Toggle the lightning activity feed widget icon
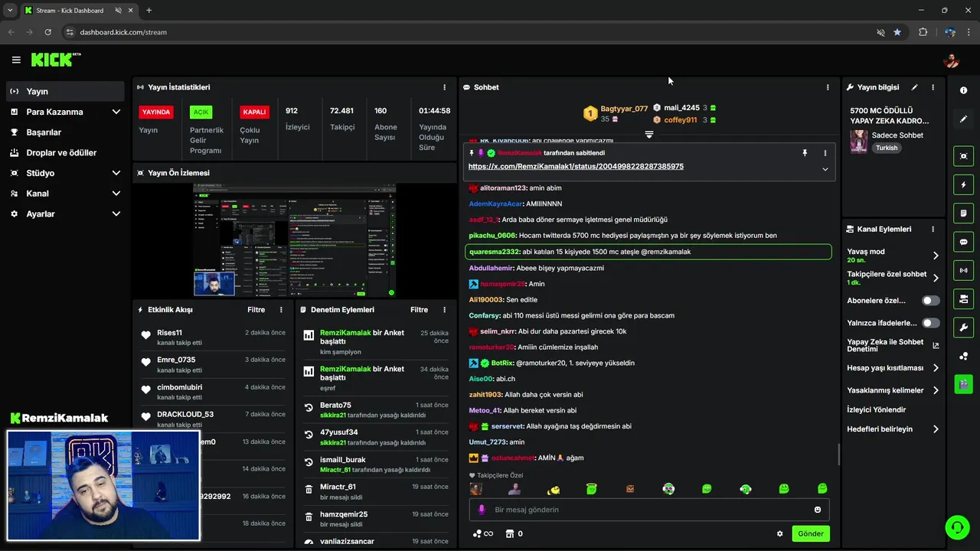This screenshot has height=551, width=980. tap(963, 185)
